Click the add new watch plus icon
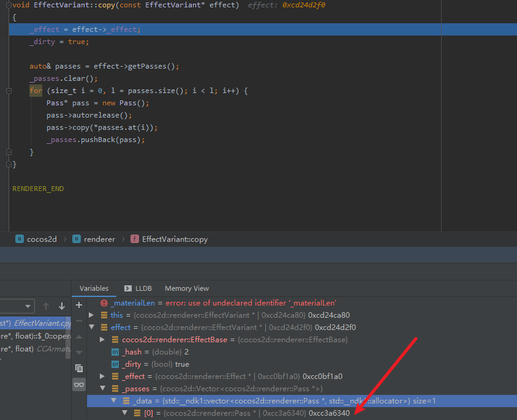 79,305
